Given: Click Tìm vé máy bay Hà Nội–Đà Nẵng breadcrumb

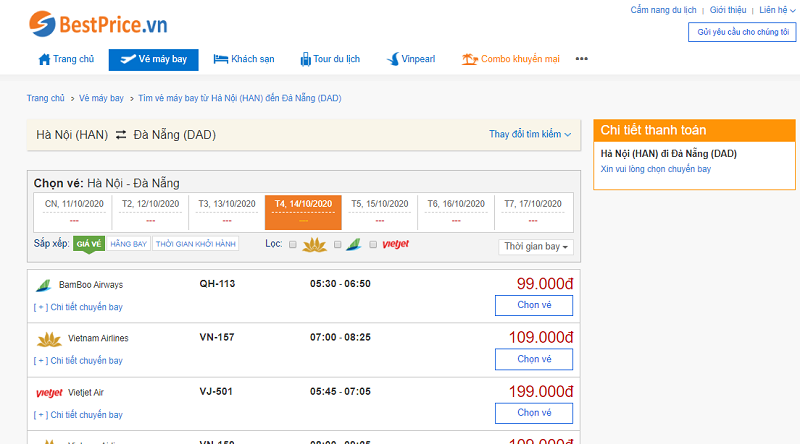Looking at the screenshot, I should point(240,98).
